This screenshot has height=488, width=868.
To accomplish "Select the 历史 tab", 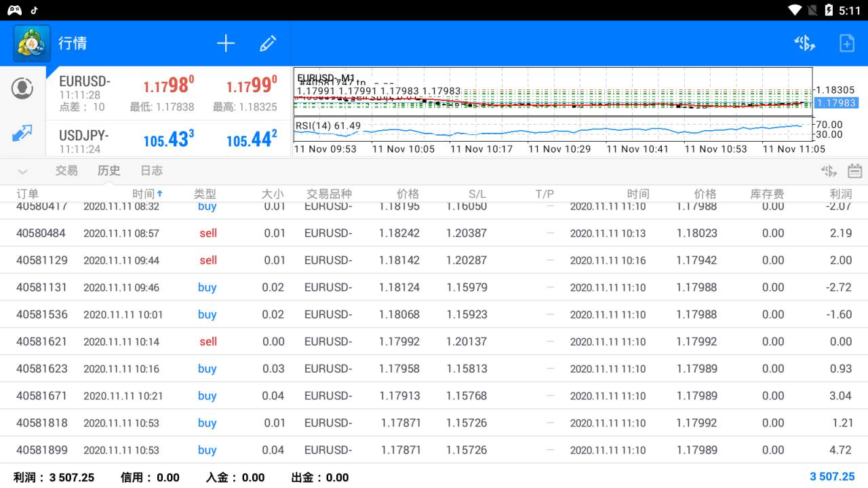I will tap(109, 171).
